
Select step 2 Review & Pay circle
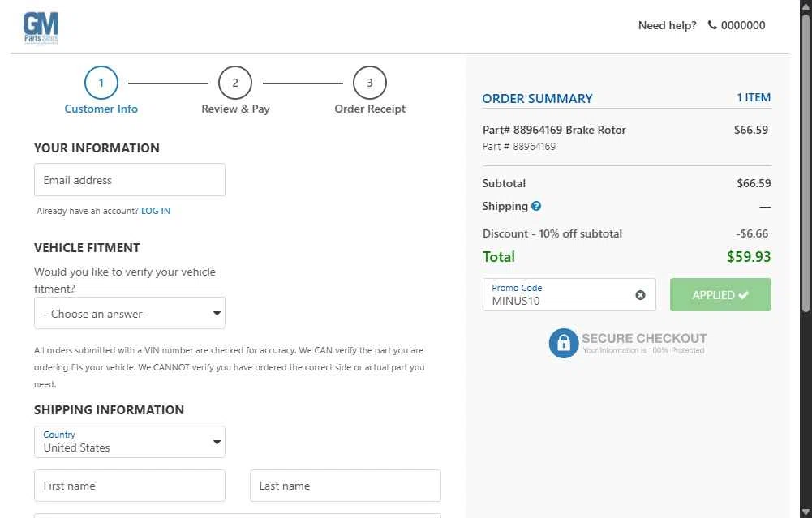(x=235, y=83)
